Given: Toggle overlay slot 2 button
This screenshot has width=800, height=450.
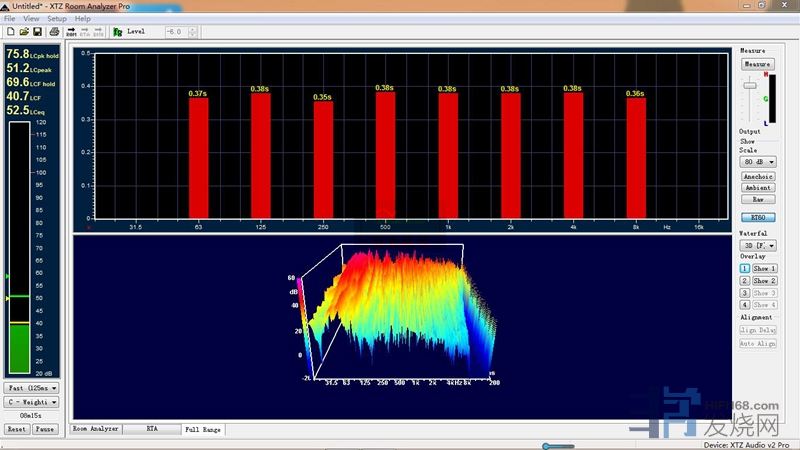Looking at the screenshot, I should pos(745,281).
